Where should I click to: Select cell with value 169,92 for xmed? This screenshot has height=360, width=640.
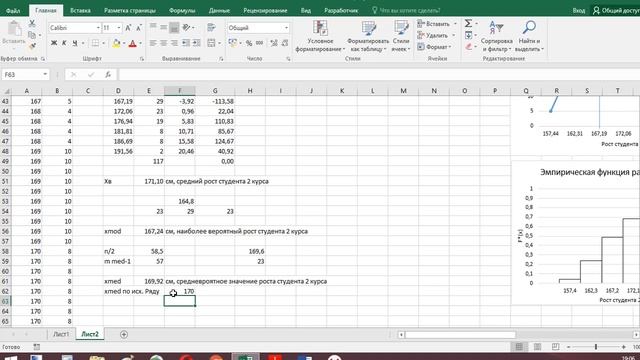click(x=149, y=281)
